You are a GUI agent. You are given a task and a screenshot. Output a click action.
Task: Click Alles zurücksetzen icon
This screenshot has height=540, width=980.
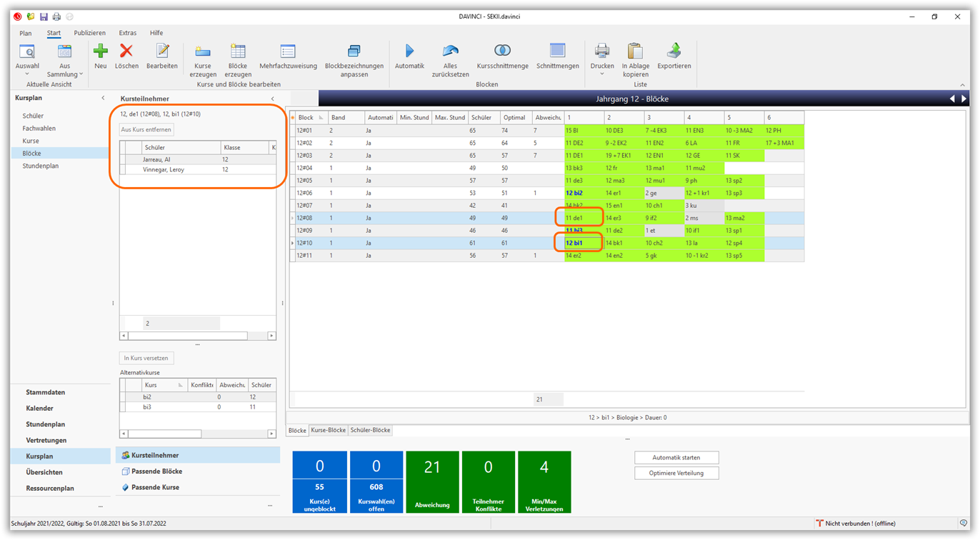450,51
